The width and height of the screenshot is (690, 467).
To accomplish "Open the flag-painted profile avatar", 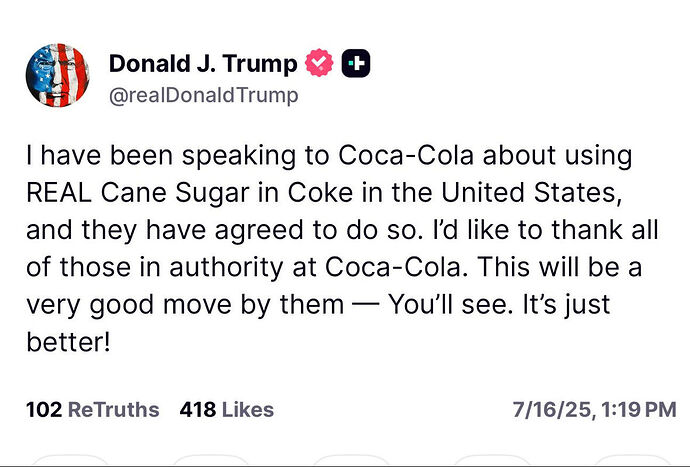I will [57, 75].
